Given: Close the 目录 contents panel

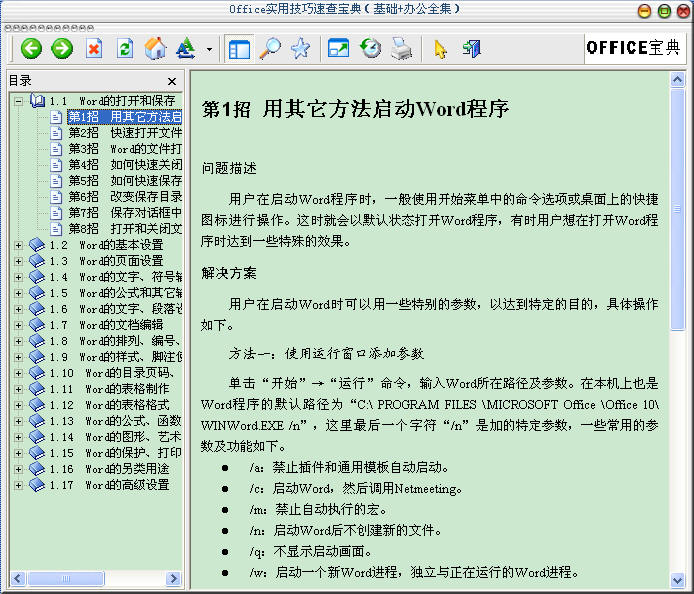Looking at the screenshot, I should click(x=172, y=81).
